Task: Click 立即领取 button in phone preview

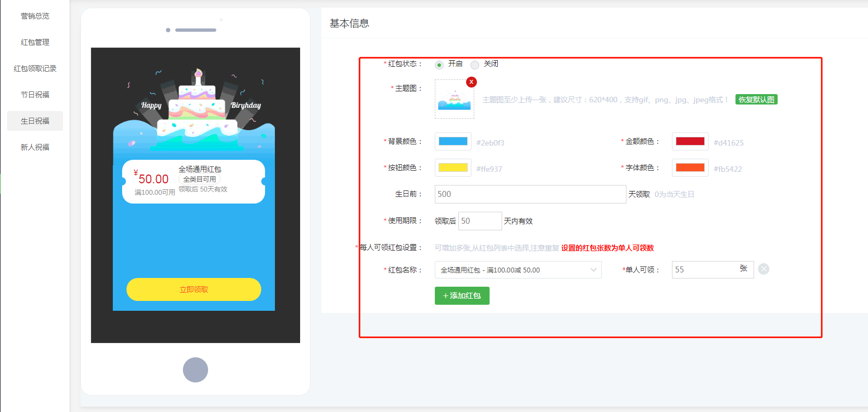Action: pyautogui.click(x=194, y=289)
